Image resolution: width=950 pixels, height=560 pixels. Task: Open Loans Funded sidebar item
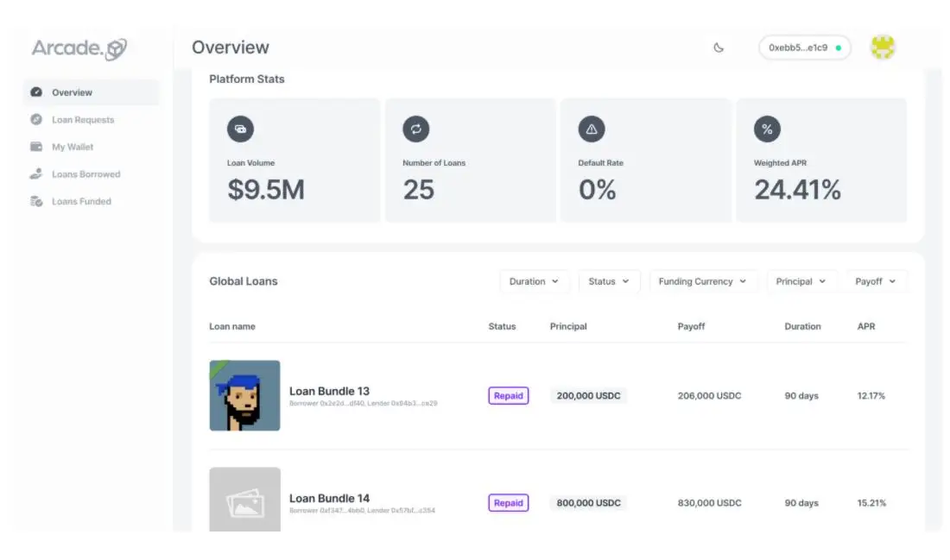pos(81,202)
